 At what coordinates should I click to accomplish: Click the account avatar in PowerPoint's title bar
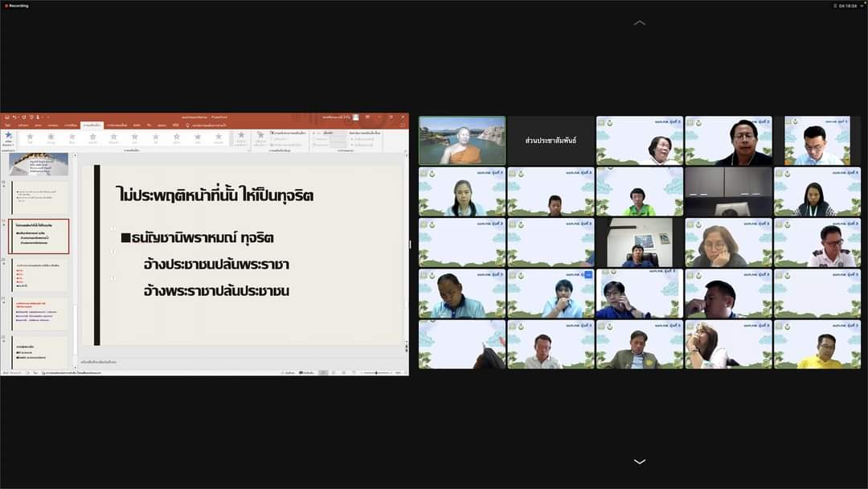pos(356,117)
